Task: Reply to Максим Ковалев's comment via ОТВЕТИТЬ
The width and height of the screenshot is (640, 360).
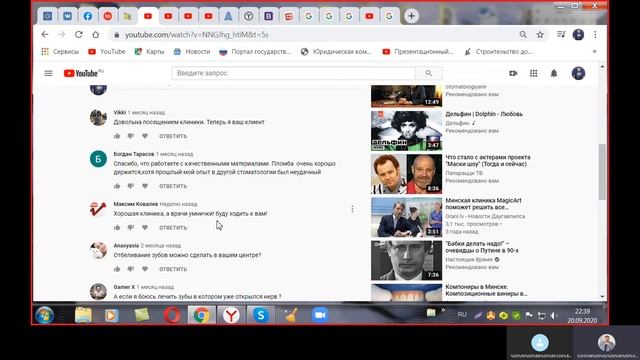Action: (173, 227)
